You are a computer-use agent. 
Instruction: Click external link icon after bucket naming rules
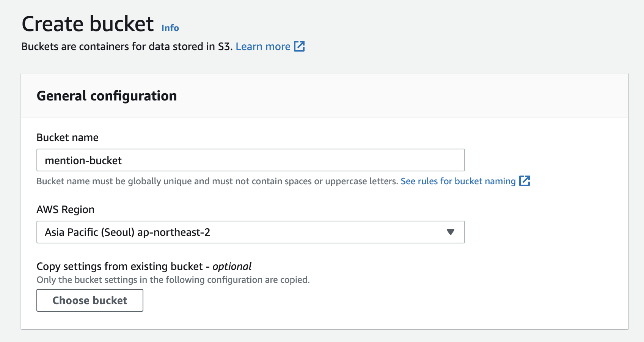point(525,181)
